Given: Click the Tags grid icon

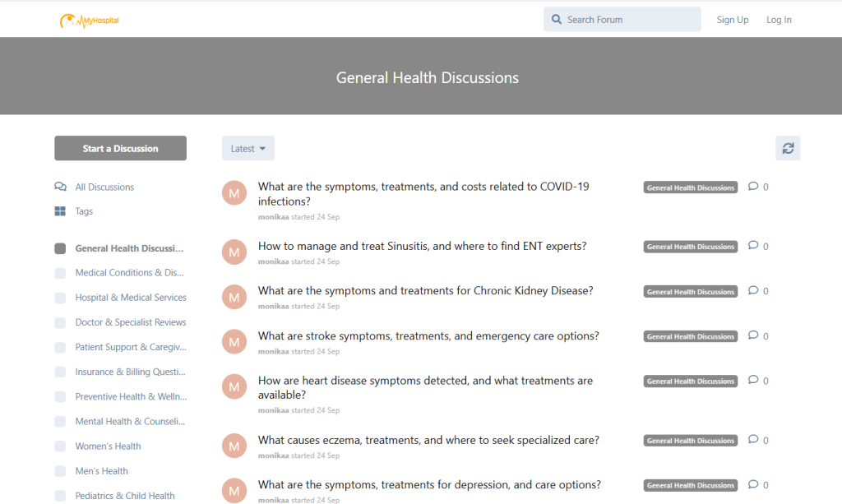Looking at the screenshot, I should coord(60,211).
